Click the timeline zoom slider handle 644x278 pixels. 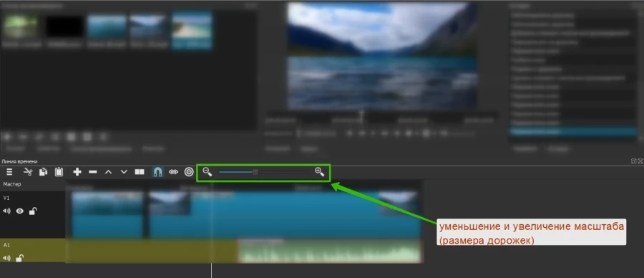tap(255, 172)
